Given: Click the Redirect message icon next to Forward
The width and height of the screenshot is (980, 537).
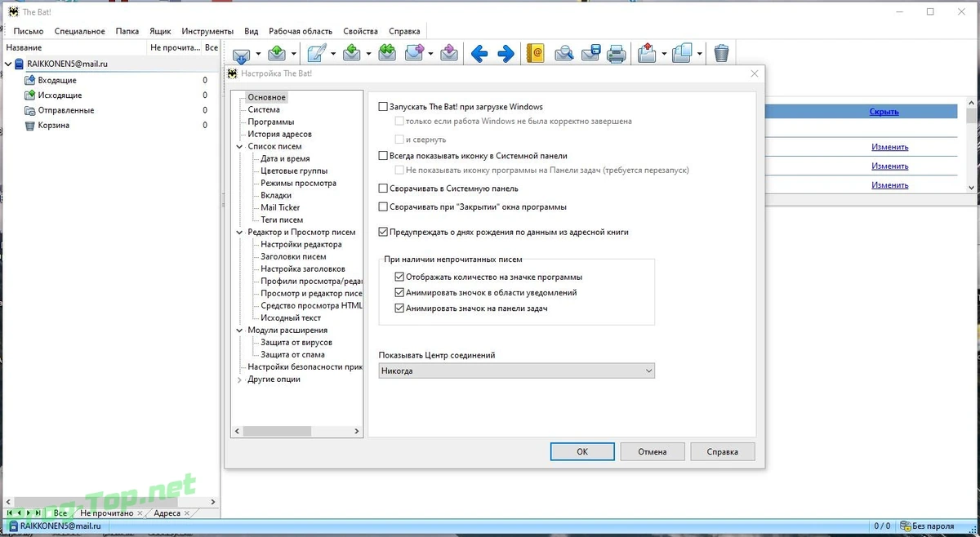Looking at the screenshot, I should click(448, 54).
